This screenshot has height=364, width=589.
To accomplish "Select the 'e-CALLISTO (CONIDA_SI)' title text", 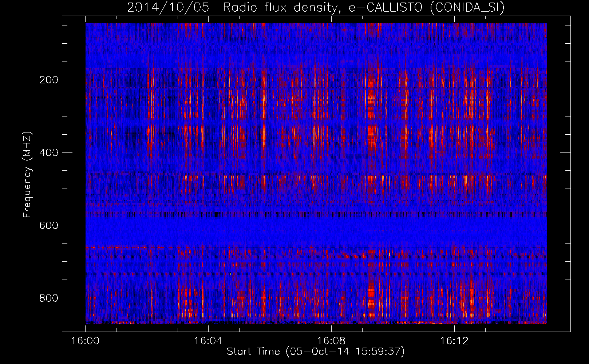I will [x=427, y=8].
